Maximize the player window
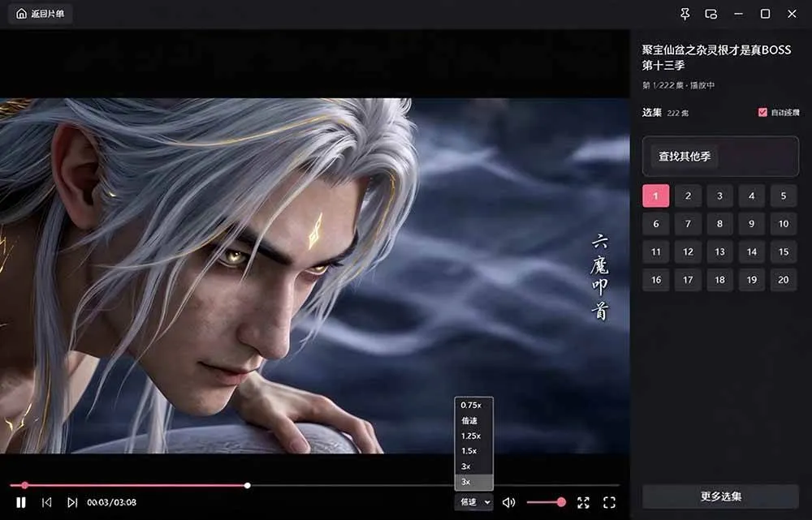 tap(765, 14)
